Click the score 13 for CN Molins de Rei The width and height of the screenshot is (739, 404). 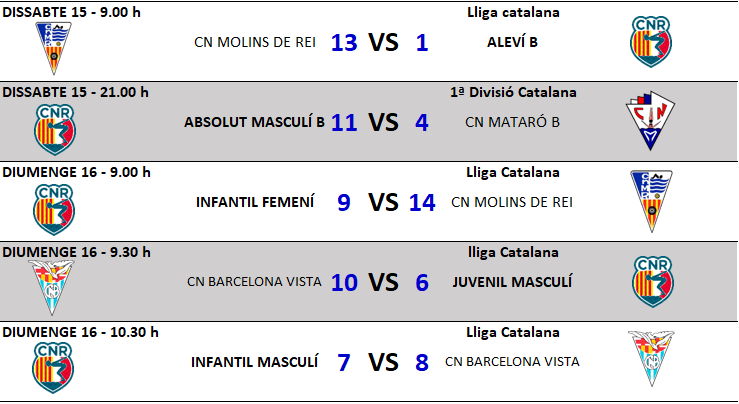pyautogui.click(x=343, y=43)
